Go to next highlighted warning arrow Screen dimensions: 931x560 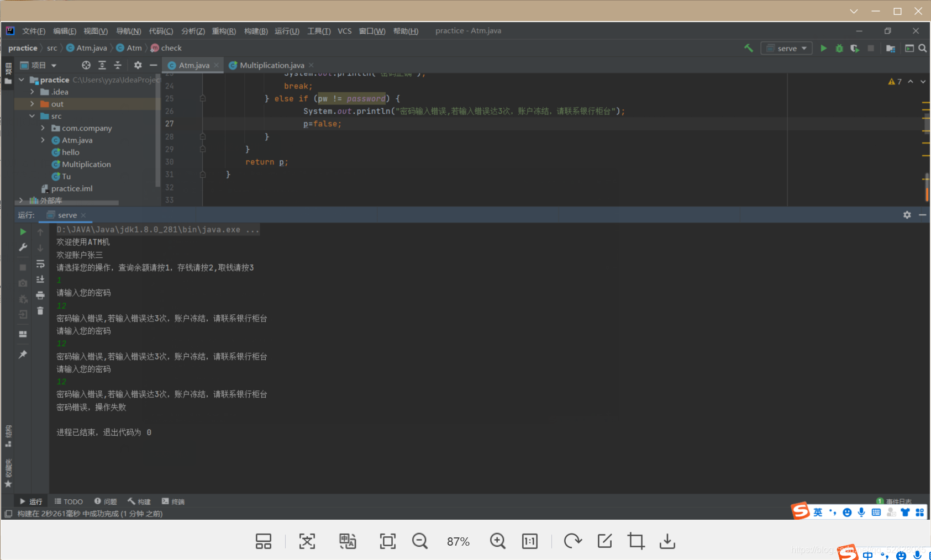click(x=923, y=82)
